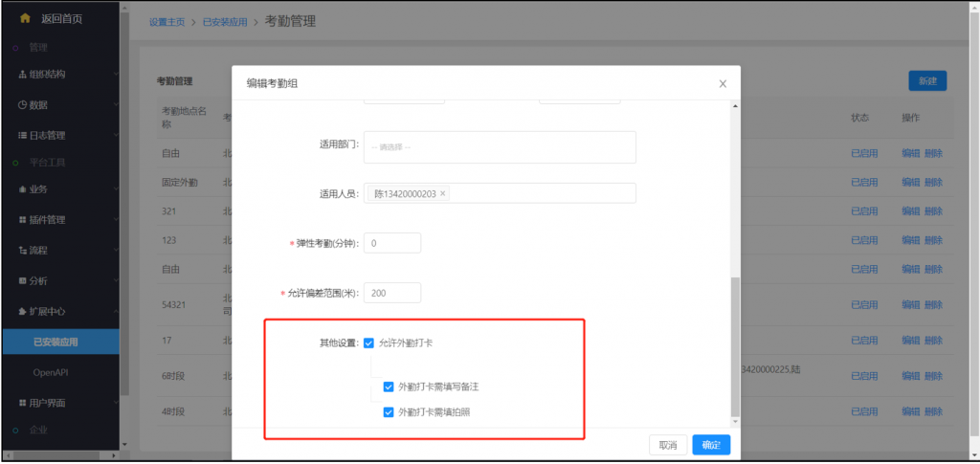980x464 pixels.
Task: Click the 数据 clock icon in sidebar
Action: coord(22,105)
